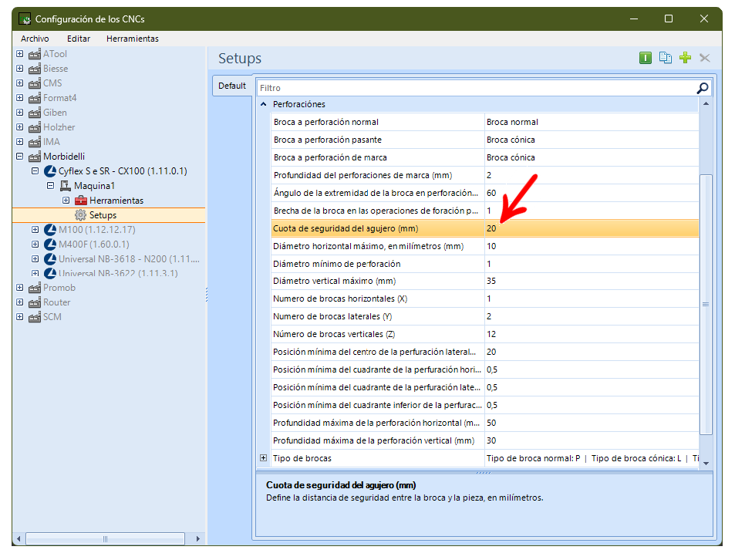Screen dimensions: 735x560
Task: Click the M400F CNC model icon
Action: (x=49, y=245)
